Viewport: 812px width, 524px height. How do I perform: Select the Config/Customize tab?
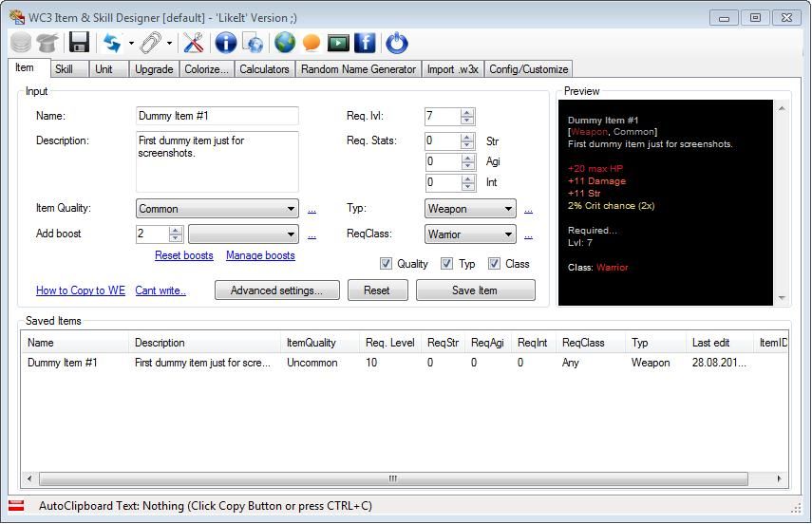click(529, 69)
